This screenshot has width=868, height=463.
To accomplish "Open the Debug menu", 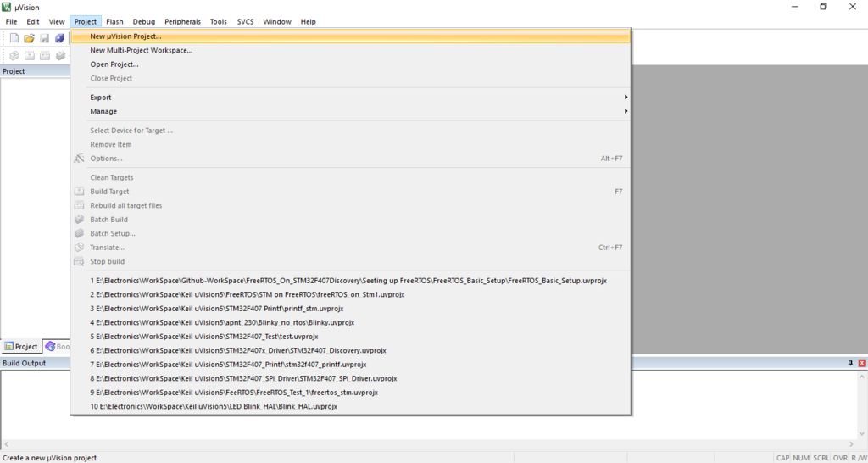I will tap(144, 21).
